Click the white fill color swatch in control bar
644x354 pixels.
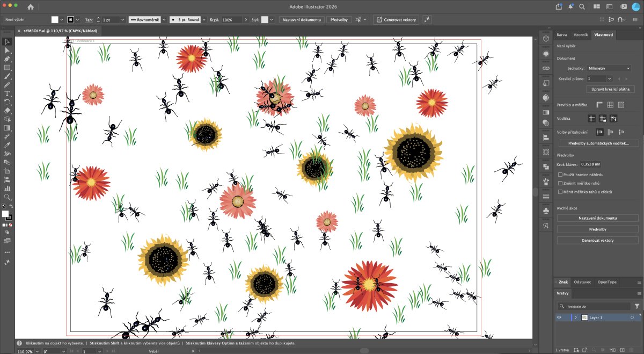point(54,19)
